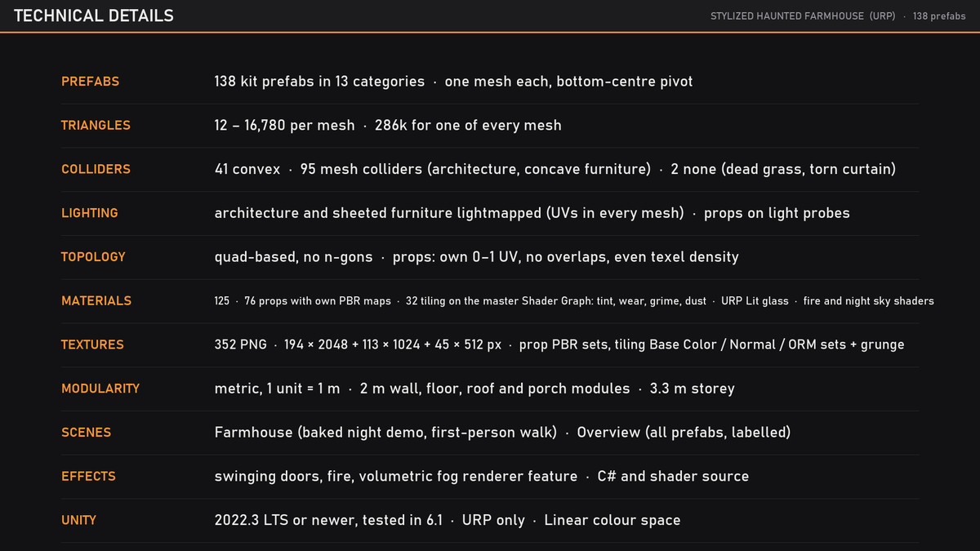980x551 pixels.
Task: Click the Stylized Haunted Farmhouse (URP) title
Action: click(803, 16)
